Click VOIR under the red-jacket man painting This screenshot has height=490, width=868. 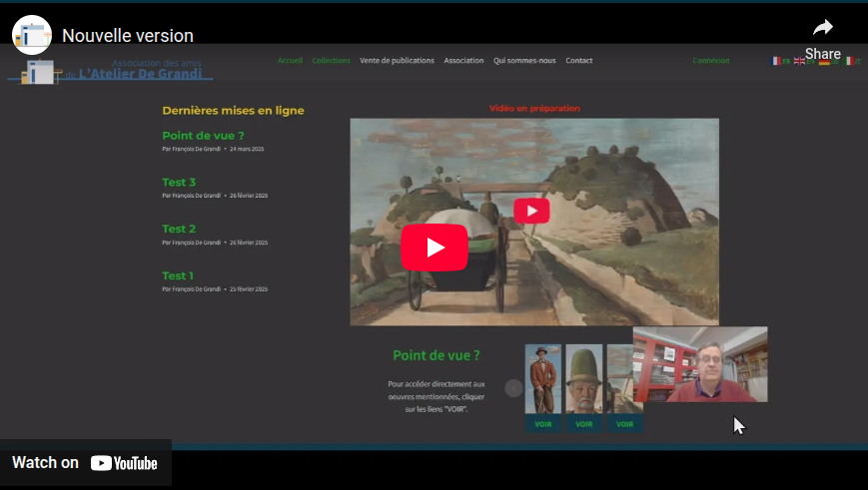tap(543, 424)
